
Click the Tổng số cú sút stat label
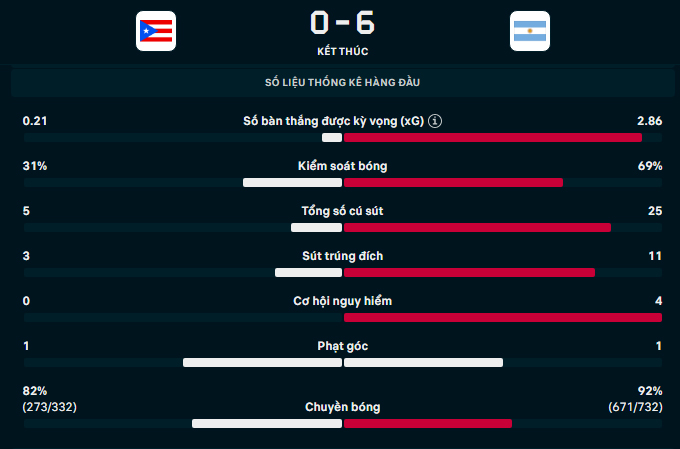342,211
